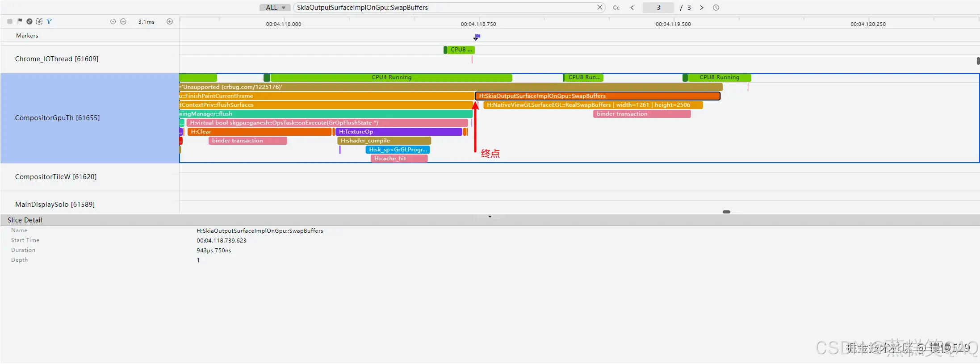The width and height of the screenshot is (980, 364).
Task: Select the binder transaction slice under RealSwapBuffers
Action: [x=642, y=114]
